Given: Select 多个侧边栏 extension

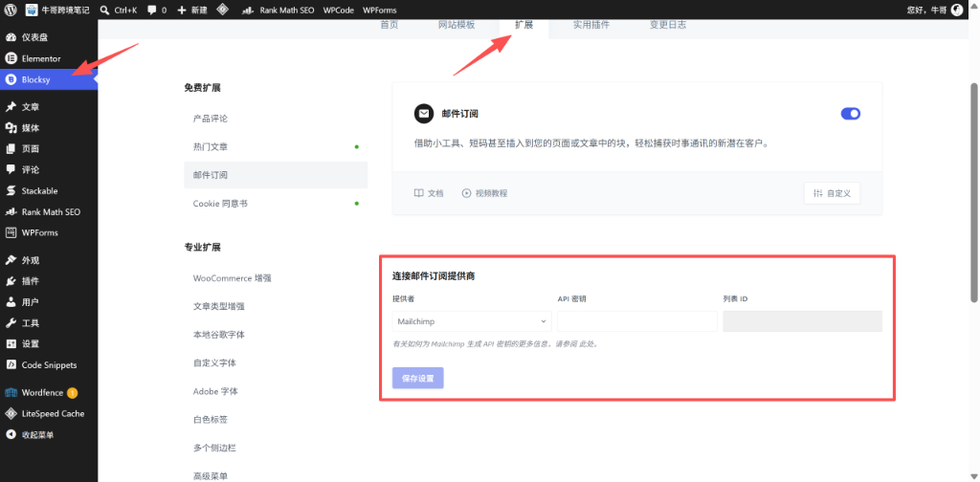Looking at the screenshot, I should click(x=276, y=448).
